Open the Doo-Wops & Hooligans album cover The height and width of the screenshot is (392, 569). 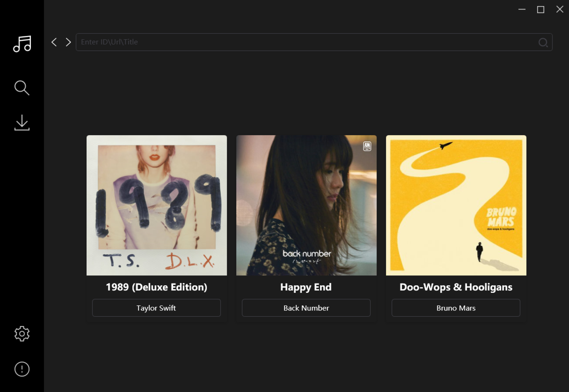456,205
